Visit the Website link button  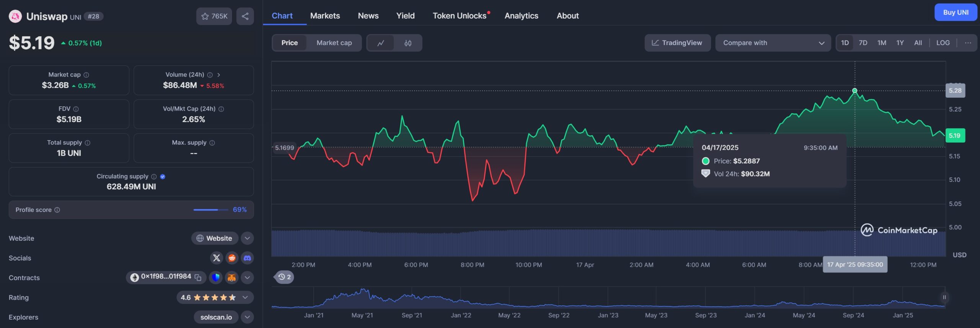click(214, 238)
